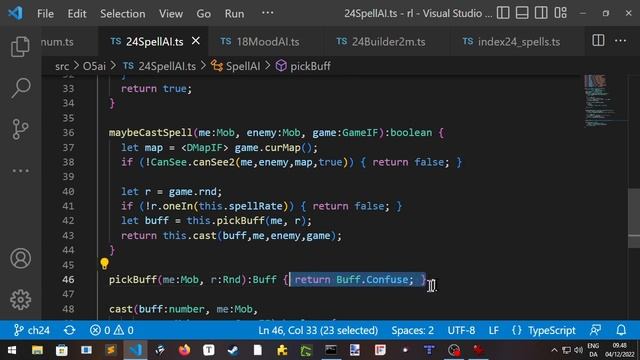
Task: Open the Run menu
Action: (234, 13)
